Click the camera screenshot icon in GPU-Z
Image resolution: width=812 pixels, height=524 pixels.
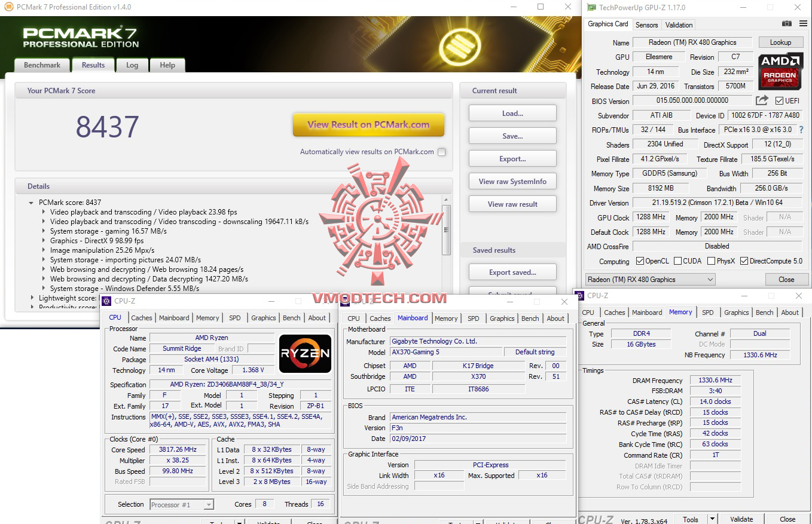coord(786,24)
